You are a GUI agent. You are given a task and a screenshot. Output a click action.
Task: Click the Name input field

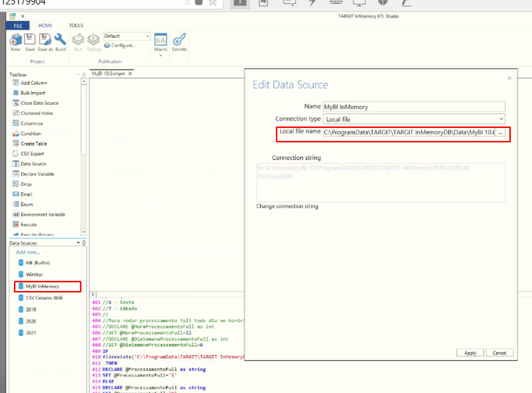pos(414,107)
